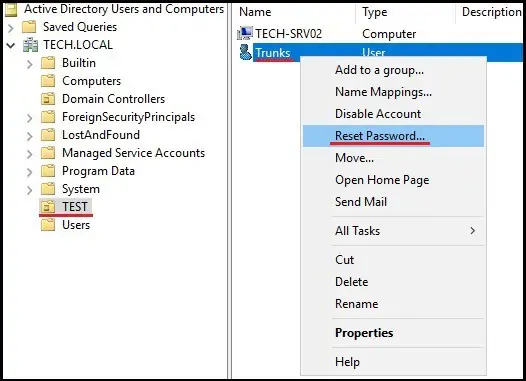Select the TEST organizational unit folder icon
This screenshot has height=381, width=526.
click(x=48, y=207)
